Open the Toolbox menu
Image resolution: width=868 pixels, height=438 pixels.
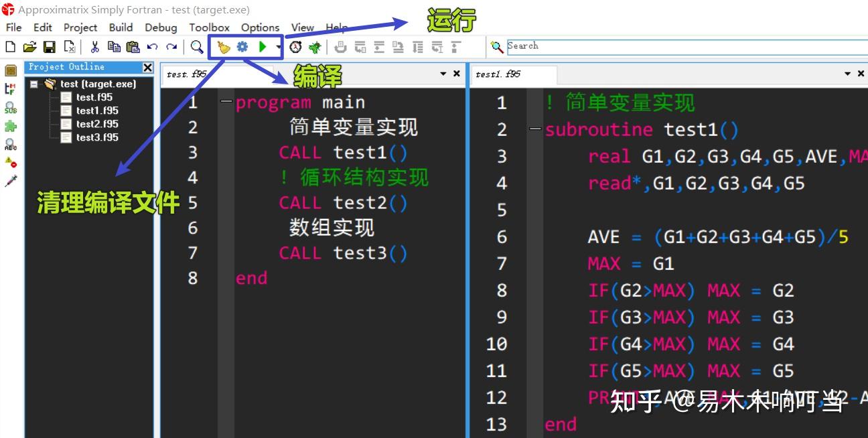pyautogui.click(x=209, y=27)
